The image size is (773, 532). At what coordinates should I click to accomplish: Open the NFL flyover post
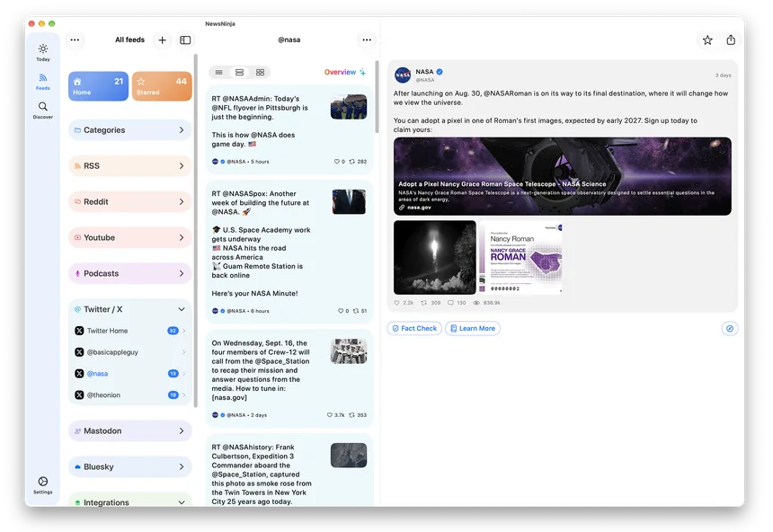point(289,129)
